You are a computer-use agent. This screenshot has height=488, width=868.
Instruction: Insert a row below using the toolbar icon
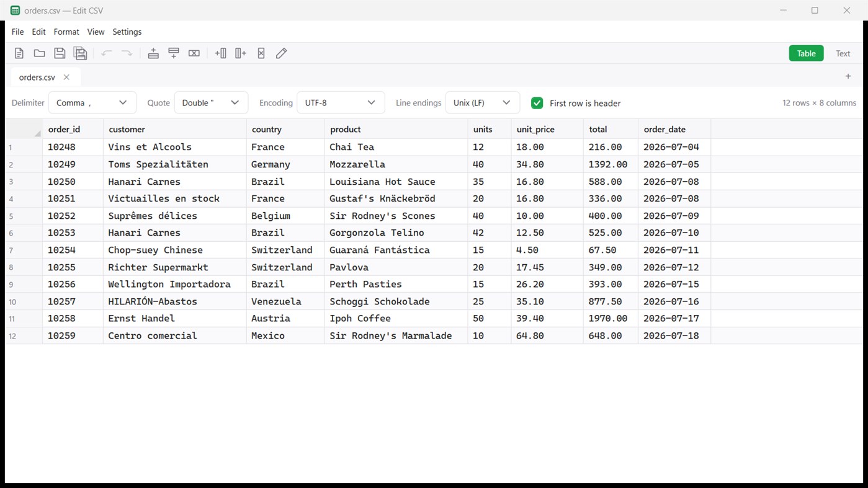[174, 53]
